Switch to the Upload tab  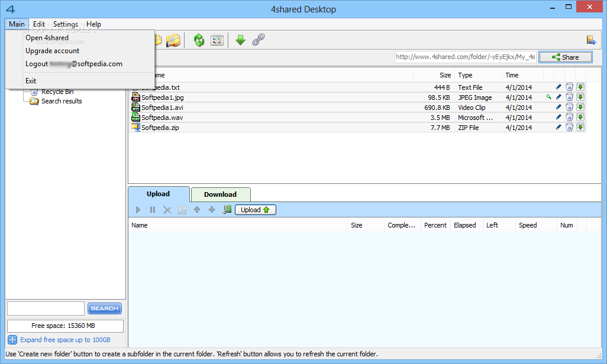tap(159, 194)
